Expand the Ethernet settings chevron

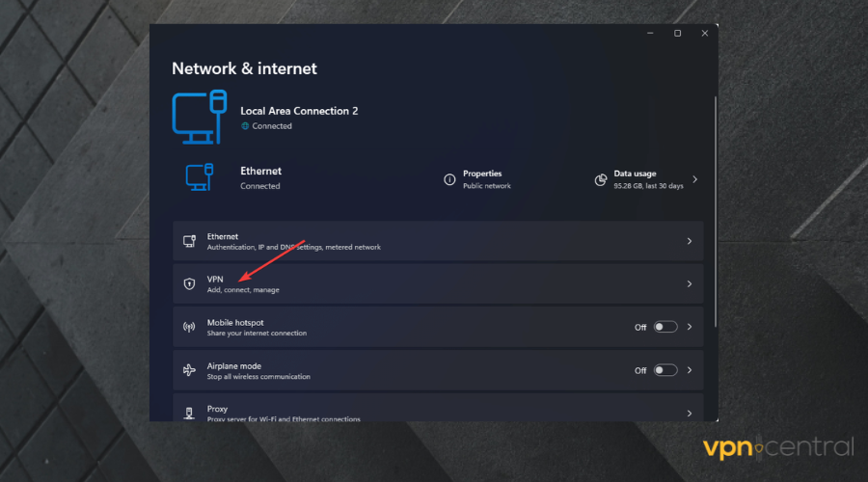(689, 241)
